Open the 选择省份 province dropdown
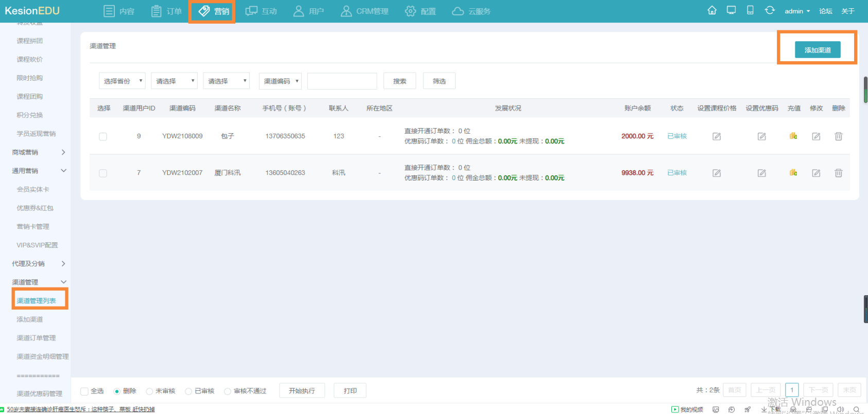The image size is (868, 414). click(122, 81)
